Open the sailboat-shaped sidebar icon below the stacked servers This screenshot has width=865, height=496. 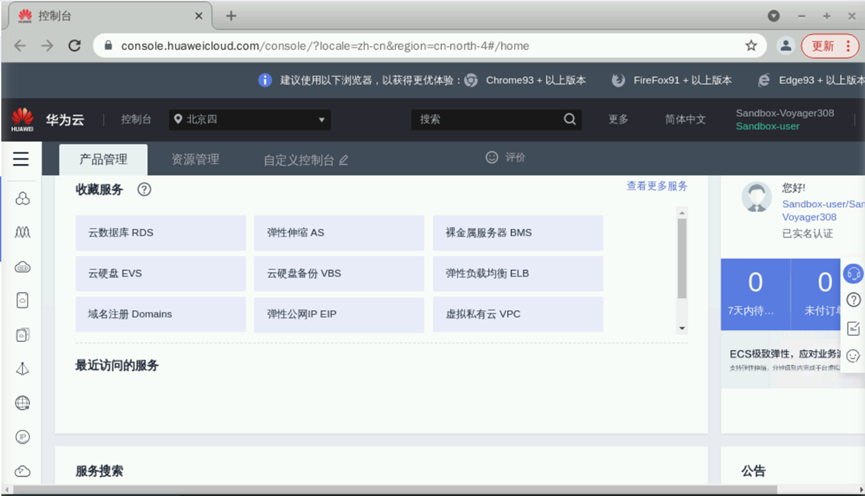23,369
